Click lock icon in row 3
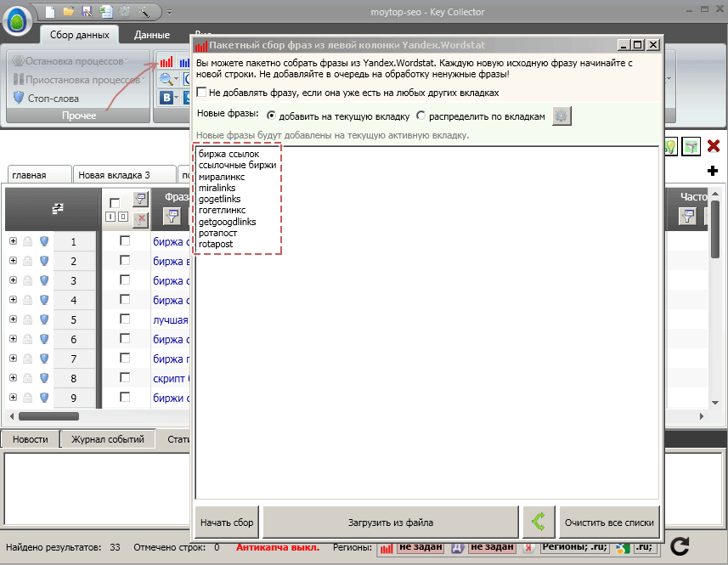This screenshot has height=565, width=728. point(28,280)
